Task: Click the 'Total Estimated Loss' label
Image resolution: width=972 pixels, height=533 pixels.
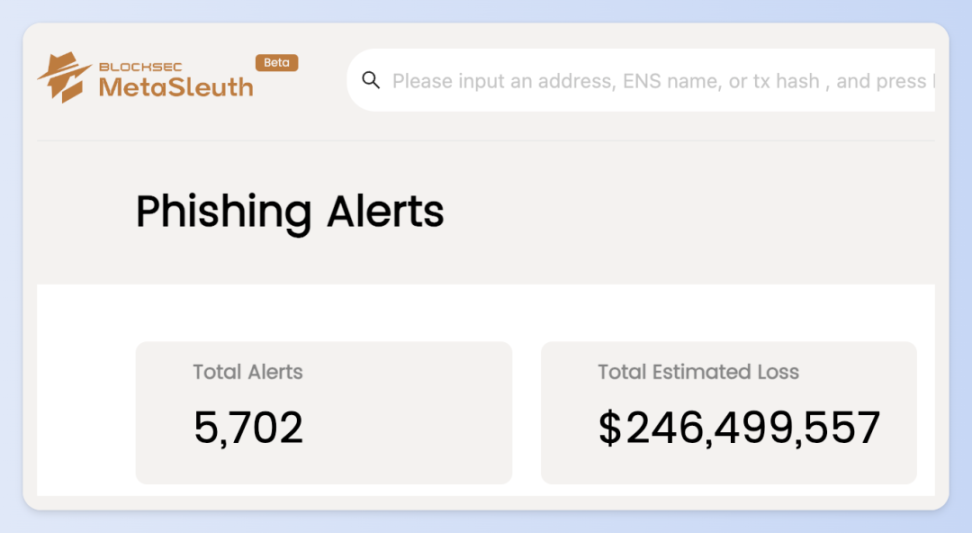Action: 698,372
